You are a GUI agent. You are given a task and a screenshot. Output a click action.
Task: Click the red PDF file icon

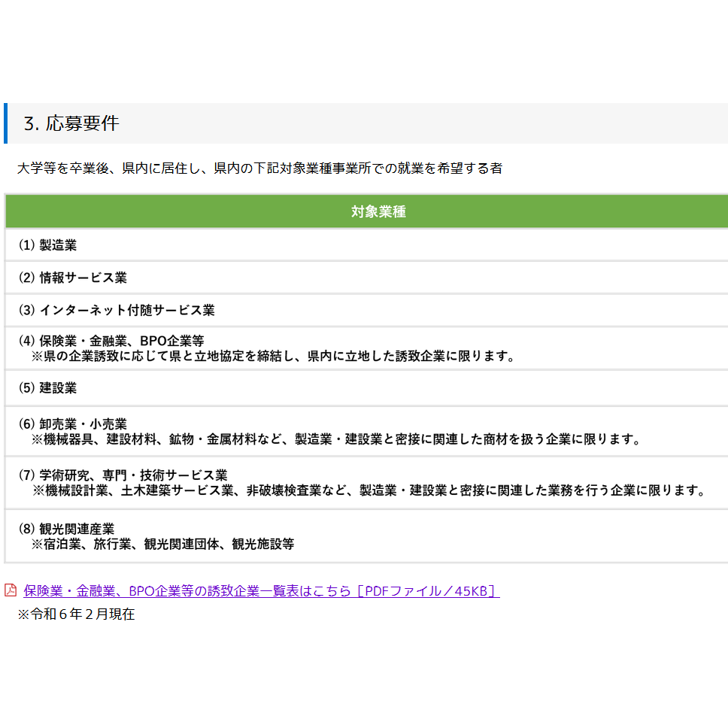point(11,590)
